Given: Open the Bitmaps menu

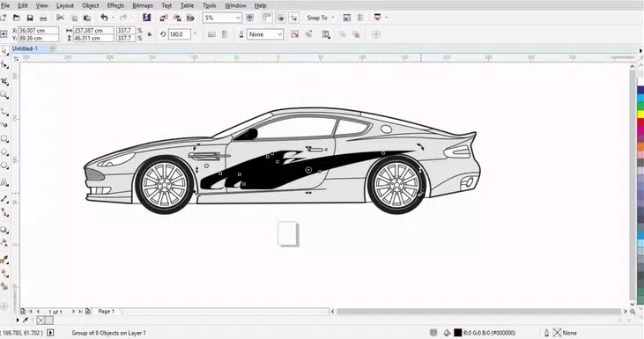Looking at the screenshot, I should 143,5.
